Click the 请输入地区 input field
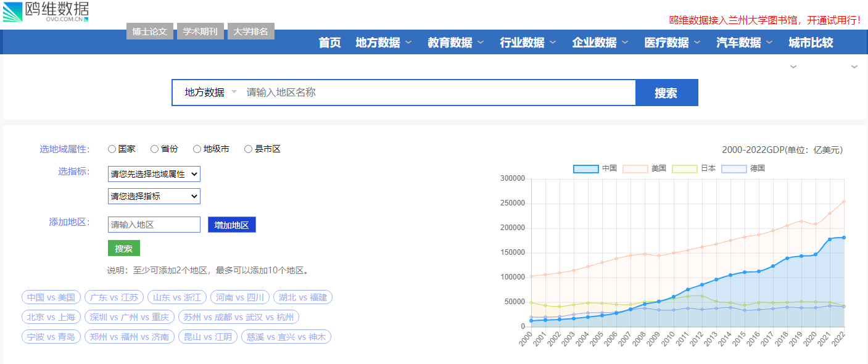This screenshot has width=868, height=364. point(154,224)
